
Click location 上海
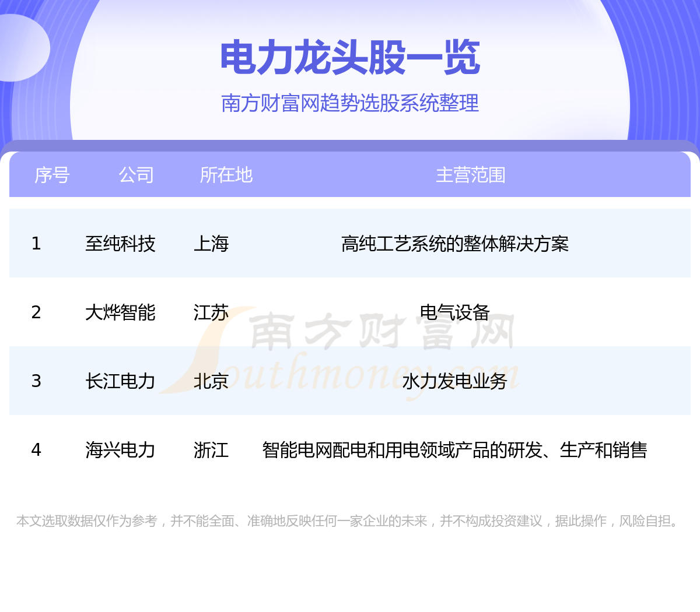click(x=211, y=243)
